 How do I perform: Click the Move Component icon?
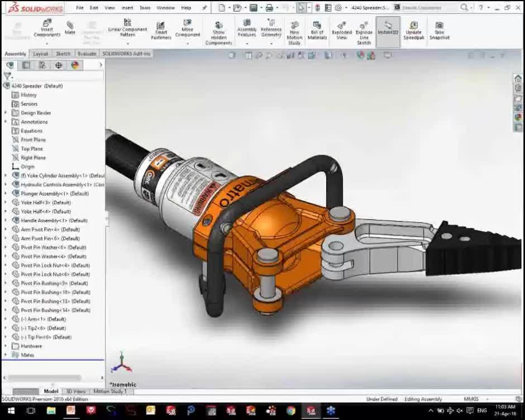(188, 28)
